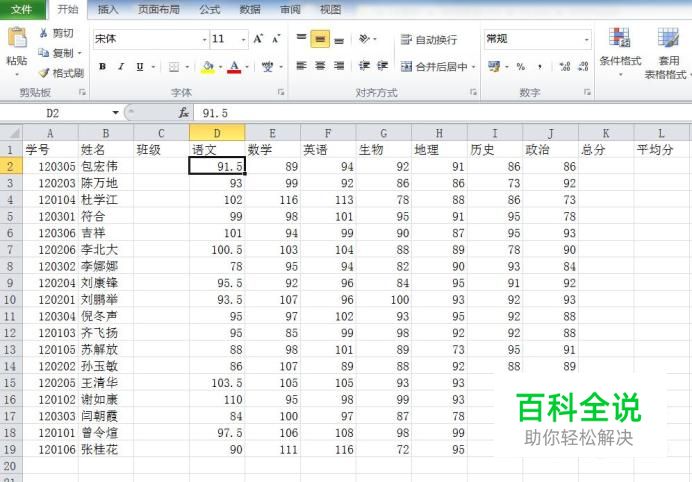Align text left
The image size is (692, 482).
click(x=301, y=66)
